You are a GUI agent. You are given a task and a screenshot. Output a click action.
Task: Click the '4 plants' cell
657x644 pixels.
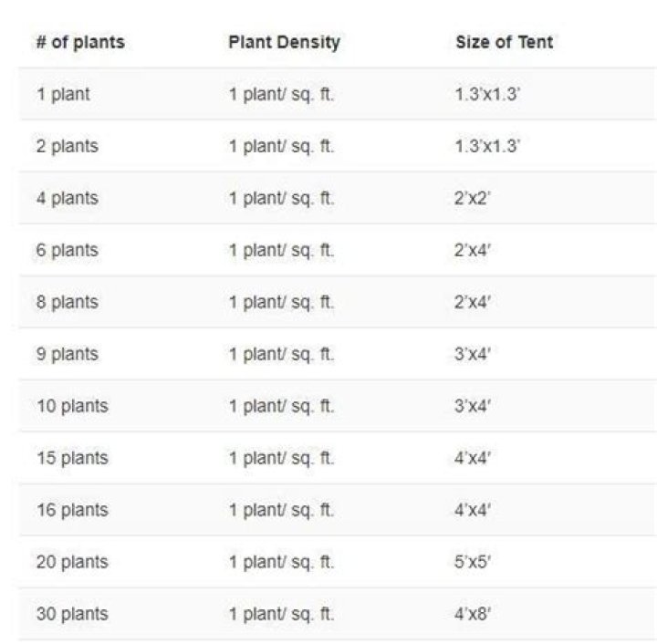coord(67,198)
